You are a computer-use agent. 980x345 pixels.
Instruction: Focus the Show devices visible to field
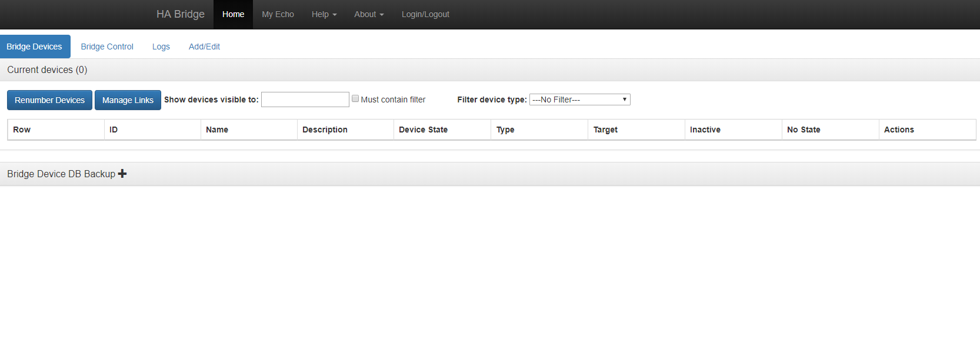(305, 99)
